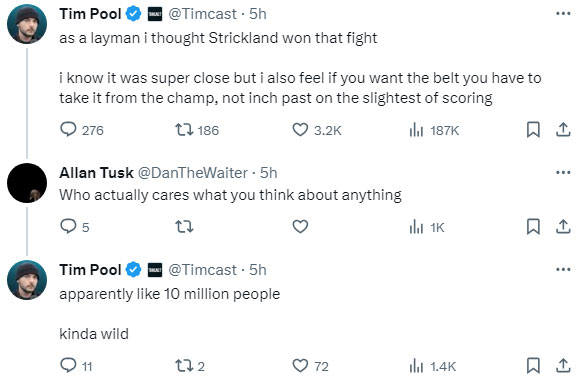
Task: Open @DanTheWaiter handle link
Action: 193,173
